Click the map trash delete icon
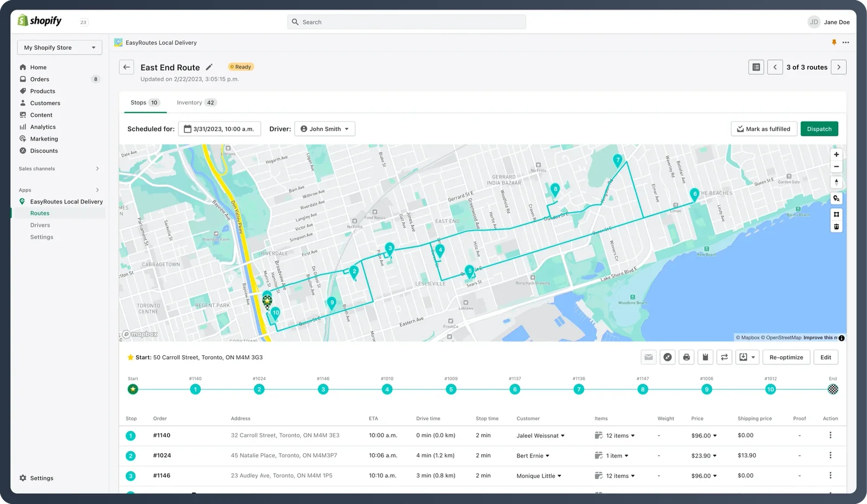Viewport: 867px width, 504px height. (836, 227)
